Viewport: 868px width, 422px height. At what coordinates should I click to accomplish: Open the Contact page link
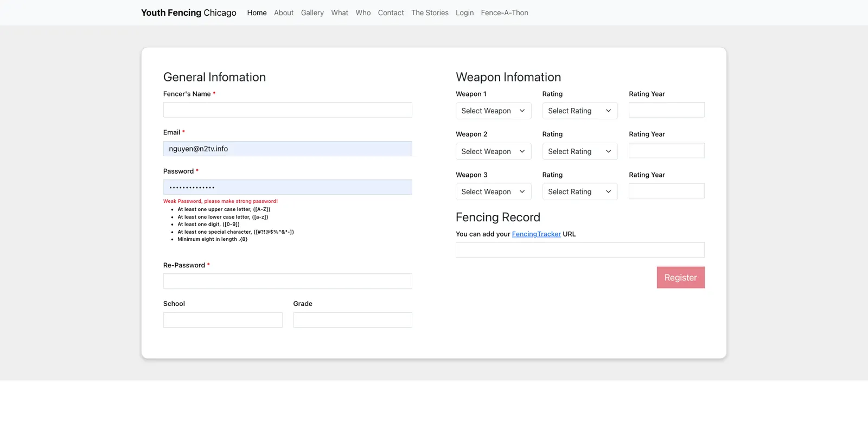[391, 12]
